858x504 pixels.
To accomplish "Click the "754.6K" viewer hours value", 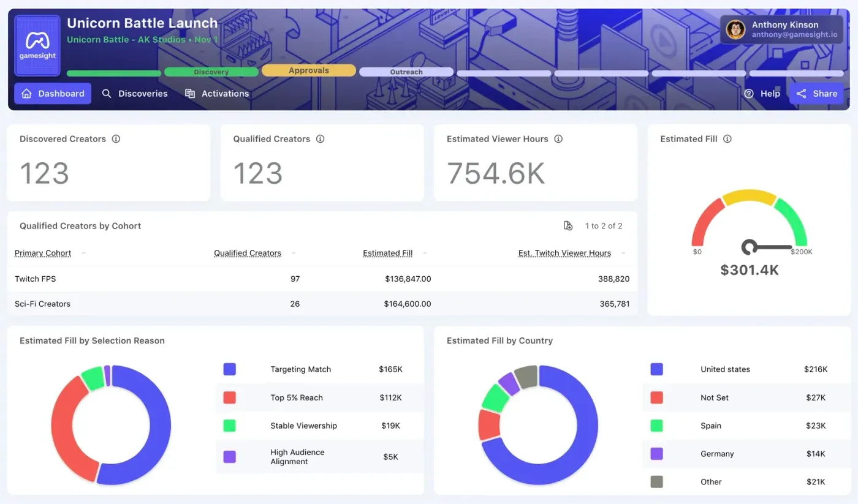I will coord(496,173).
